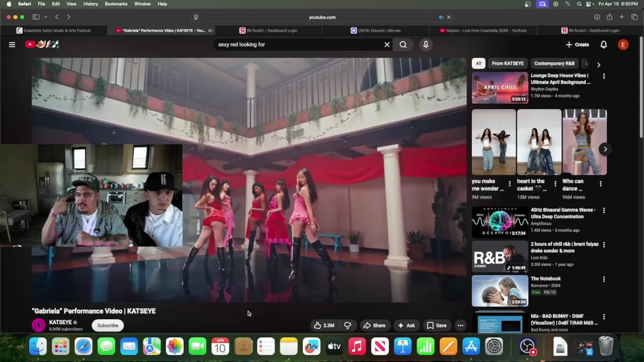Open the Bookmarks menu
The image size is (644, 362).
(x=116, y=4)
